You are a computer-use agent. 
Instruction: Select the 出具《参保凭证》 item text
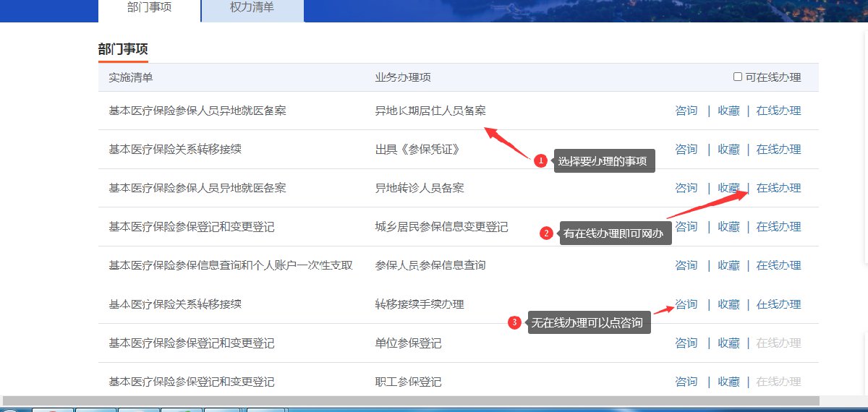coord(417,150)
